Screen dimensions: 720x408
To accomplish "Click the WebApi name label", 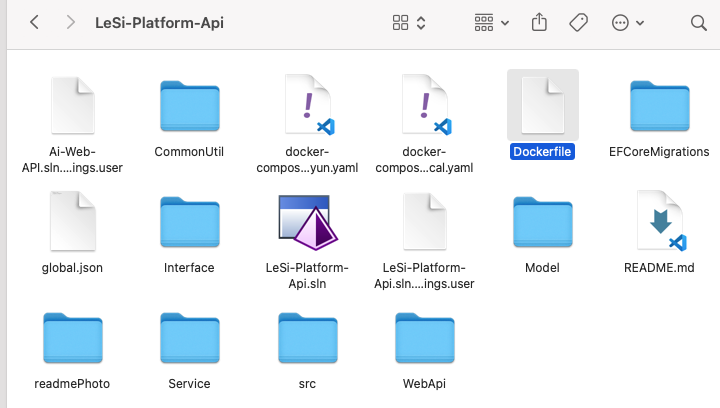I will tap(424, 384).
